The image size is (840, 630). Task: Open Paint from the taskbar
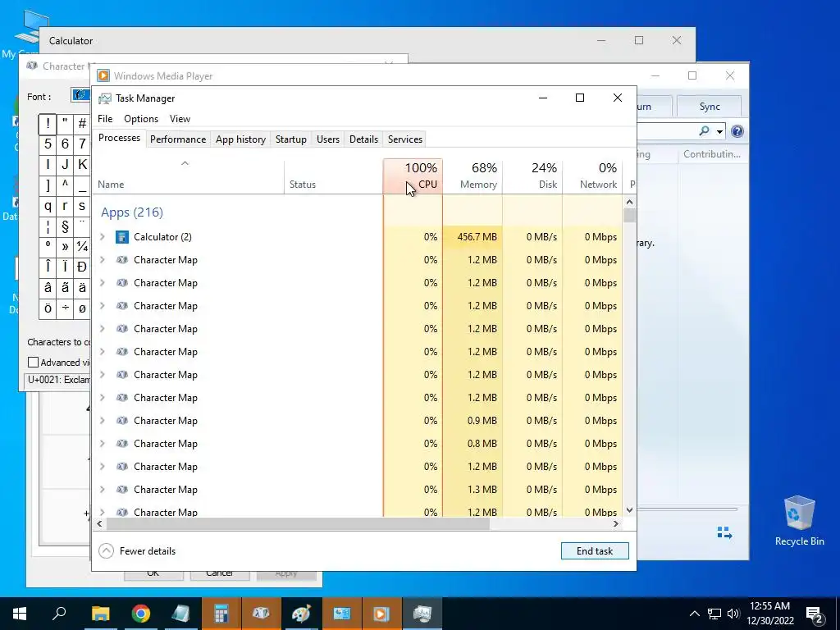(301, 614)
